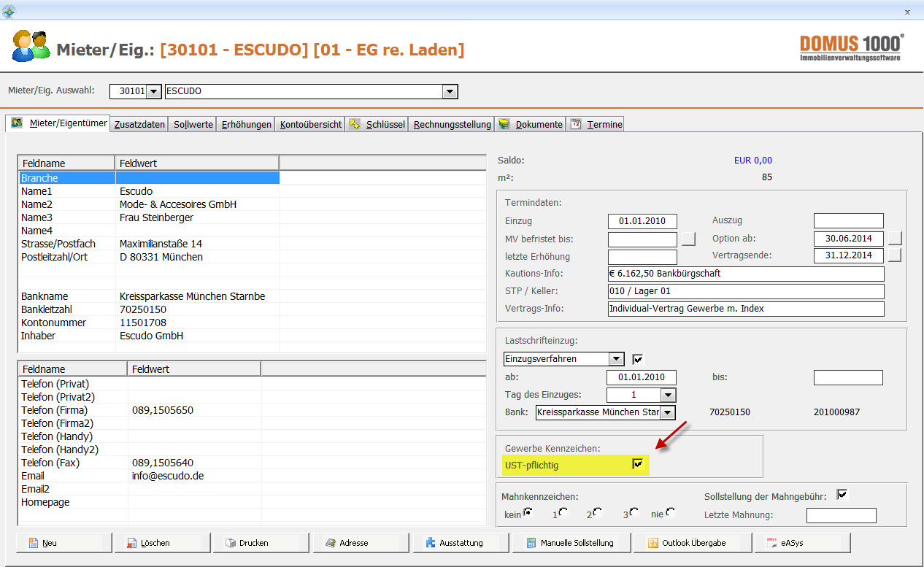Click the Vertrags-Info field
Viewport: 924px width, 567px height.
point(746,309)
